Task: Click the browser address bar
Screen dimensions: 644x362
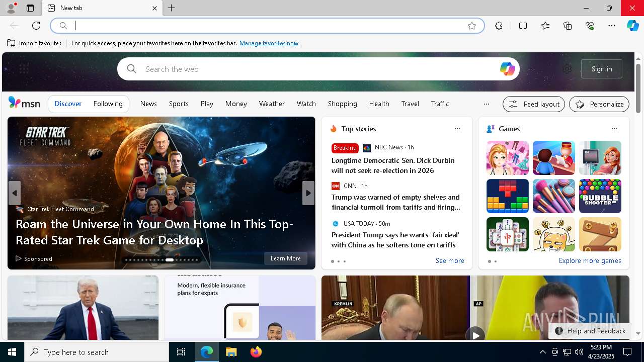Action: [x=267, y=26]
